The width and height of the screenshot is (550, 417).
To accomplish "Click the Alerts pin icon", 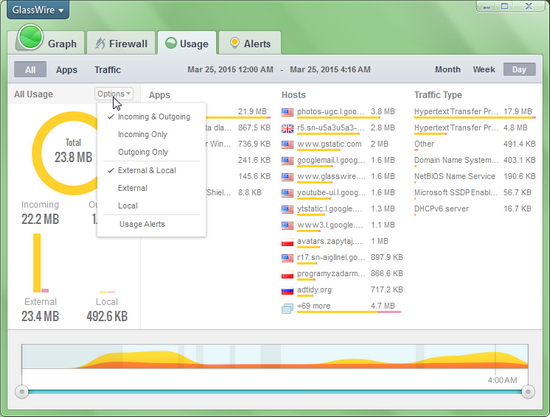I will click(234, 43).
